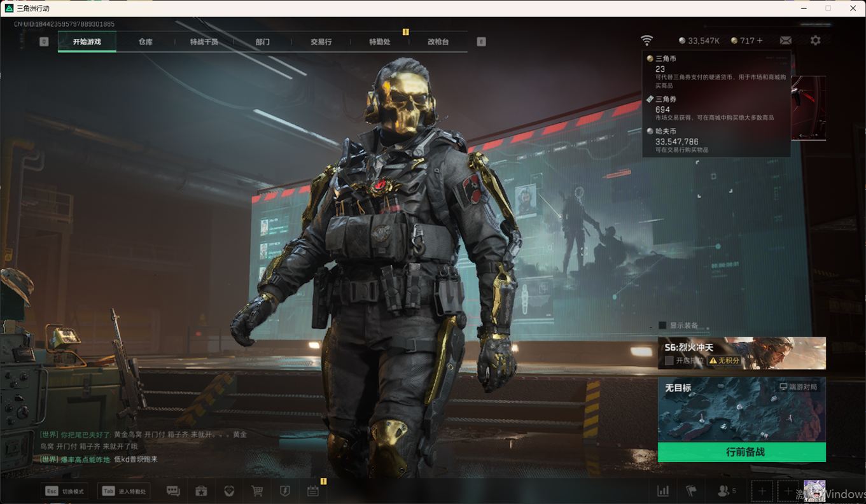Check the Wi-Fi network status icon
866x504 pixels.
click(x=646, y=41)
